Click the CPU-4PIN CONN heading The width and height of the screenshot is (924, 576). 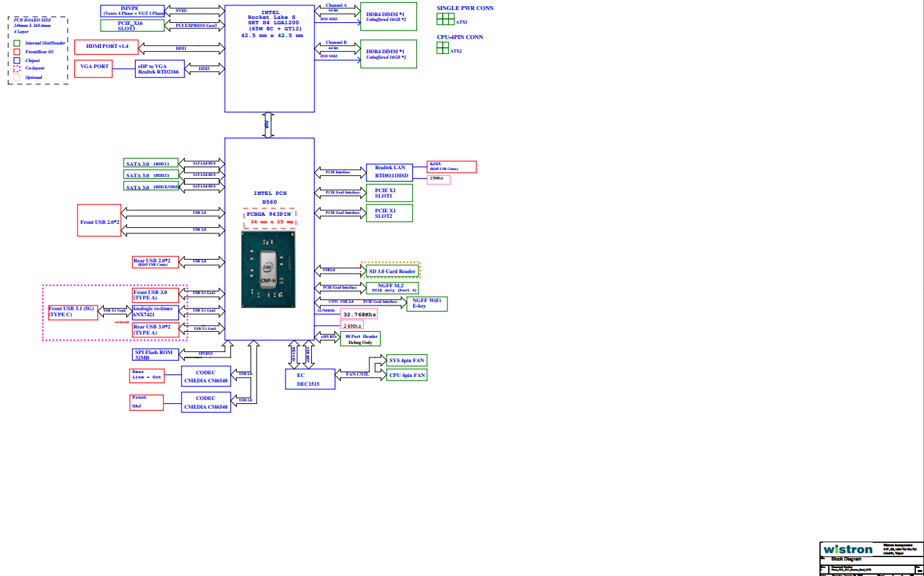(x=460, y=37)
